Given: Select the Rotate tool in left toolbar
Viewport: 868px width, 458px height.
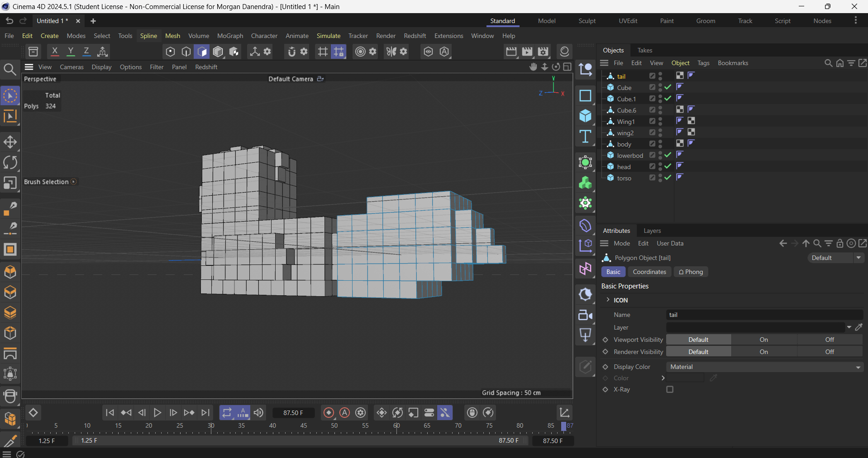Looking at the screenshot, I should pos(10,162).
